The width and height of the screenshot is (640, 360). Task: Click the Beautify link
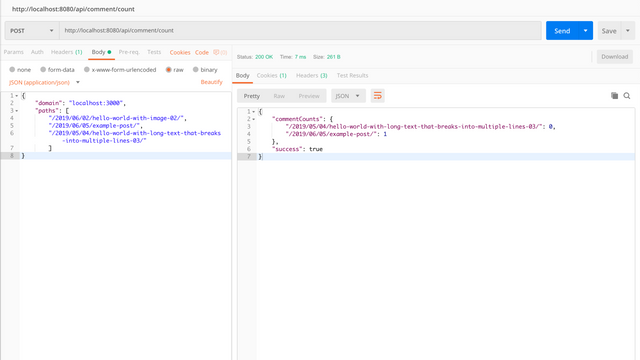[x=211, y=82]
